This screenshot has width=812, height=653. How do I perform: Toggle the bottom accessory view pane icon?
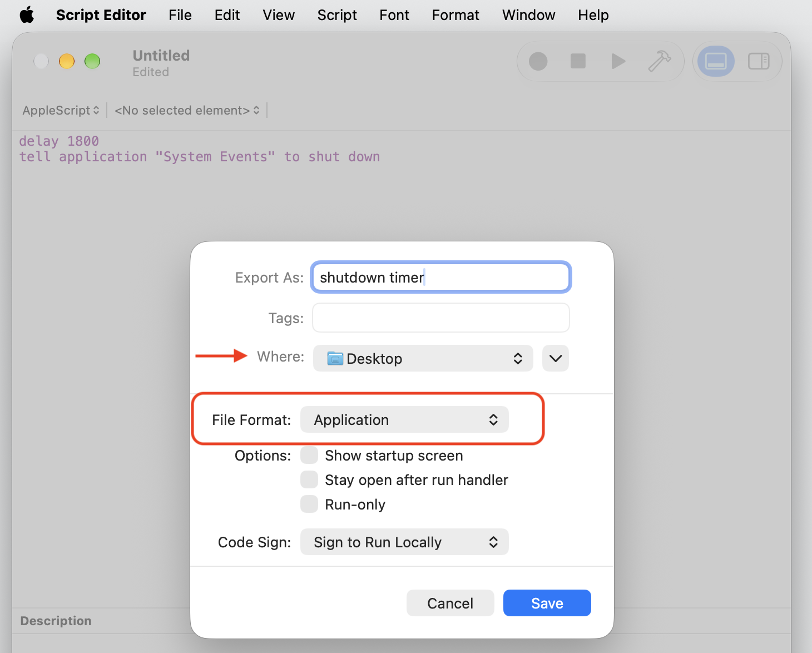point(716,61)
